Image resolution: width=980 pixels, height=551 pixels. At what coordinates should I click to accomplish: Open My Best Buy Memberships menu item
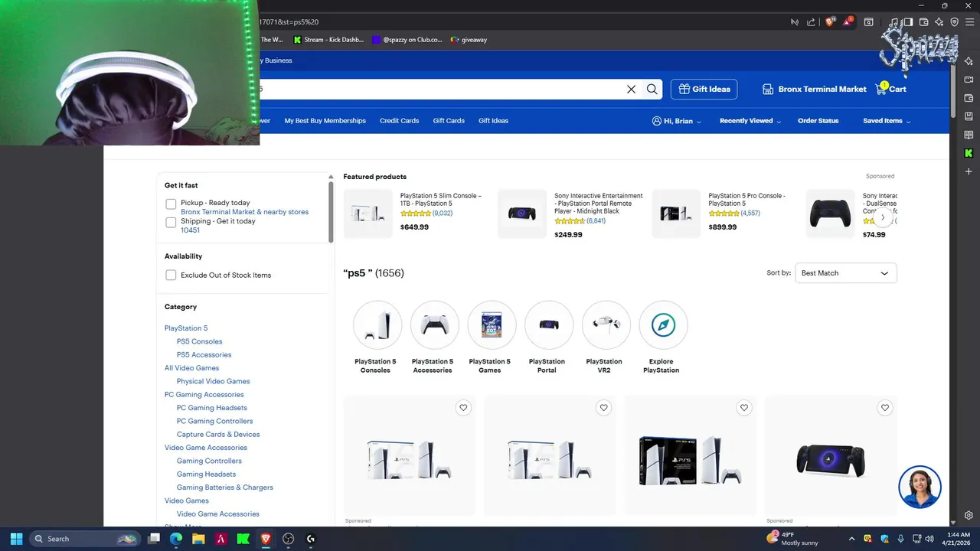click(x=325, y=121)
